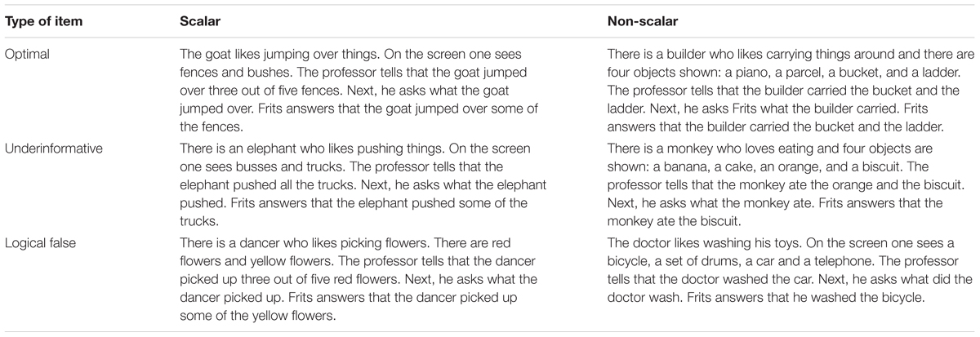Click the doctor washing toys paragraph
980x337 pixels.
coord(790,268)
